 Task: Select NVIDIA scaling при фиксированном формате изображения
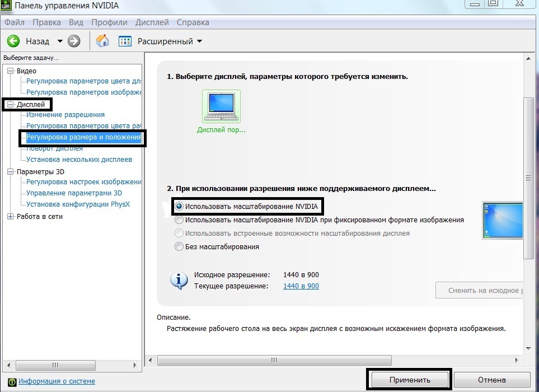[179, 220]
